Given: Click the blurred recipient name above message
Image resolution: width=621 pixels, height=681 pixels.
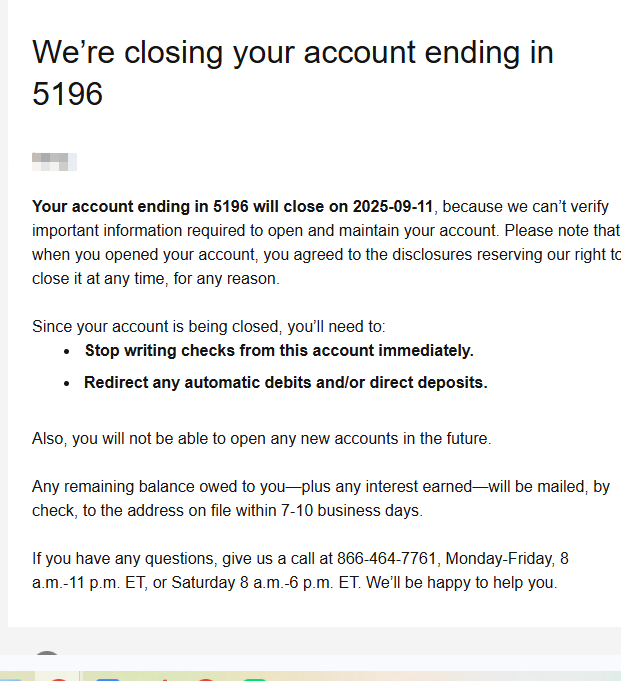Looking at the screenshot, I should click(x=54, y=162).
